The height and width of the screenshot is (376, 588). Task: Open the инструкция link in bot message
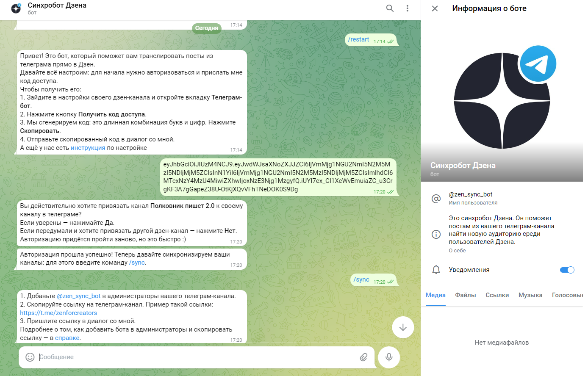click(x=88, y=148)
